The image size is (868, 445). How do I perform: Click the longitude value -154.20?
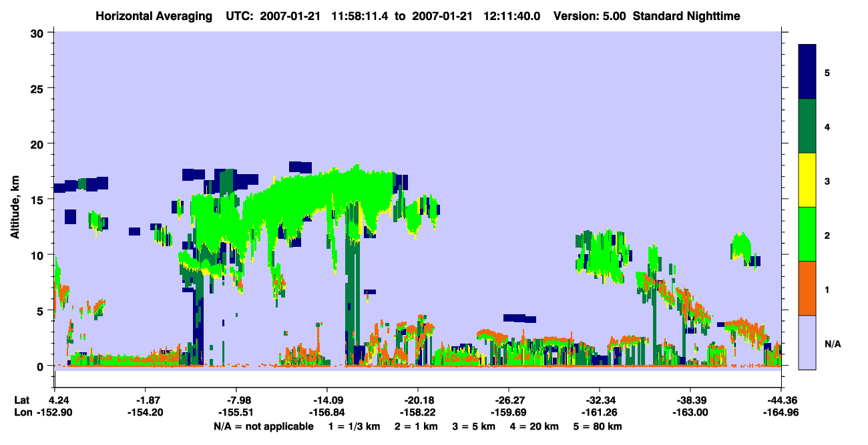point(146,413)
